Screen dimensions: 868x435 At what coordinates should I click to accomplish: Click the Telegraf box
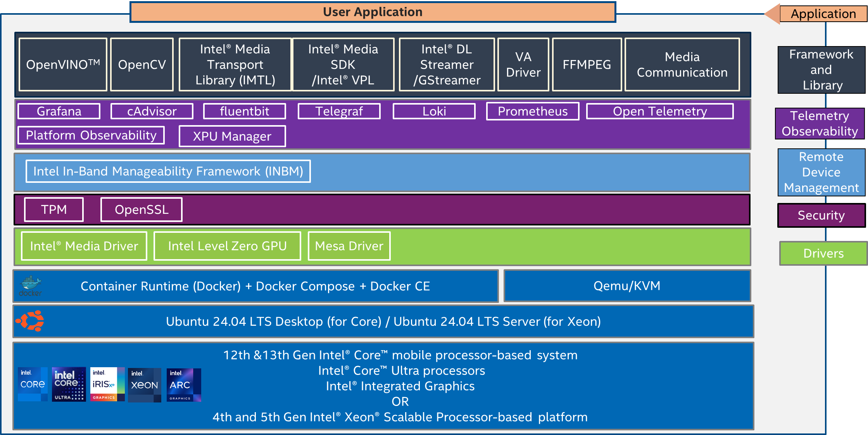(339, 111)
